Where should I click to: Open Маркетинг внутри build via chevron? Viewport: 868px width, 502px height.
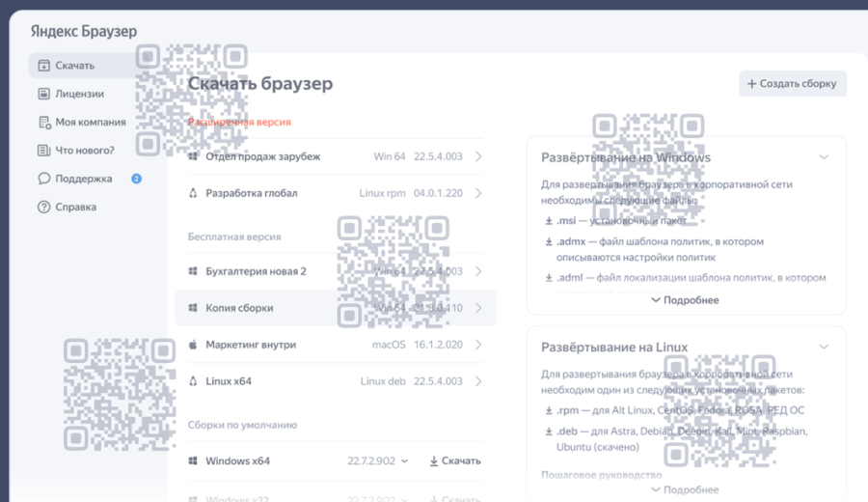tap(478, 345)
